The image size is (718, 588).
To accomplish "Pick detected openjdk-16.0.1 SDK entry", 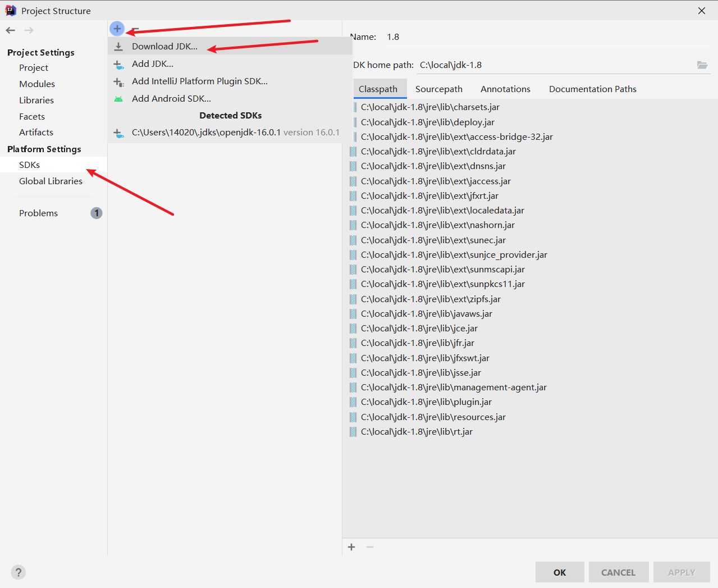I will [x=230, y=133].
